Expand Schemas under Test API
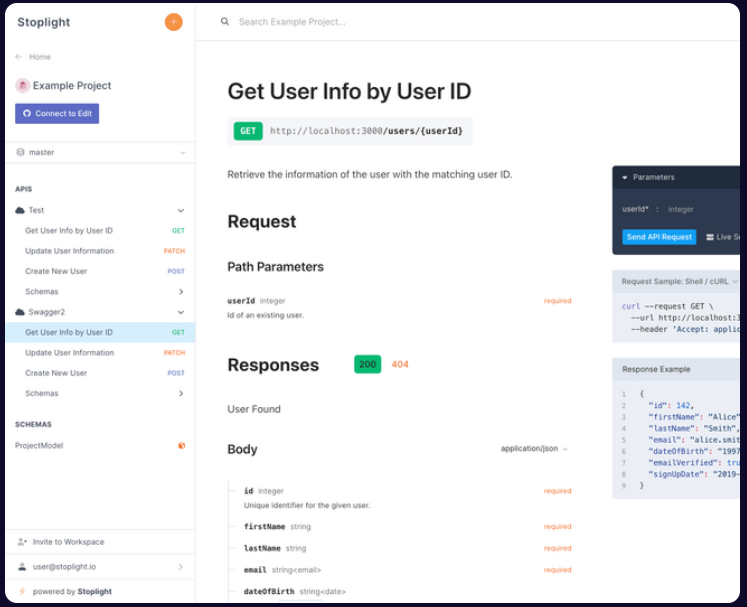The image size is (747, 607). click(x=181, y=292)
